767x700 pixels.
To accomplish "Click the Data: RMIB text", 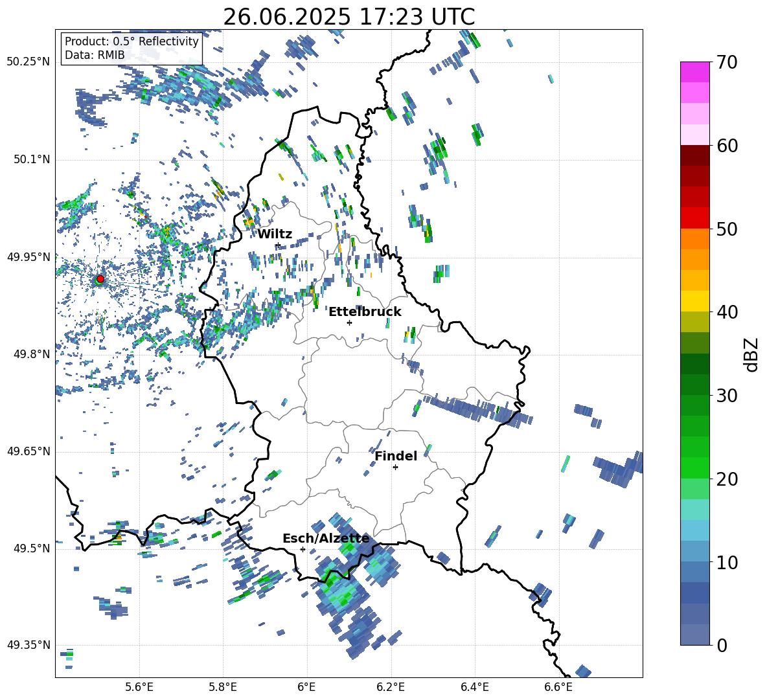I will coord(95,55).
